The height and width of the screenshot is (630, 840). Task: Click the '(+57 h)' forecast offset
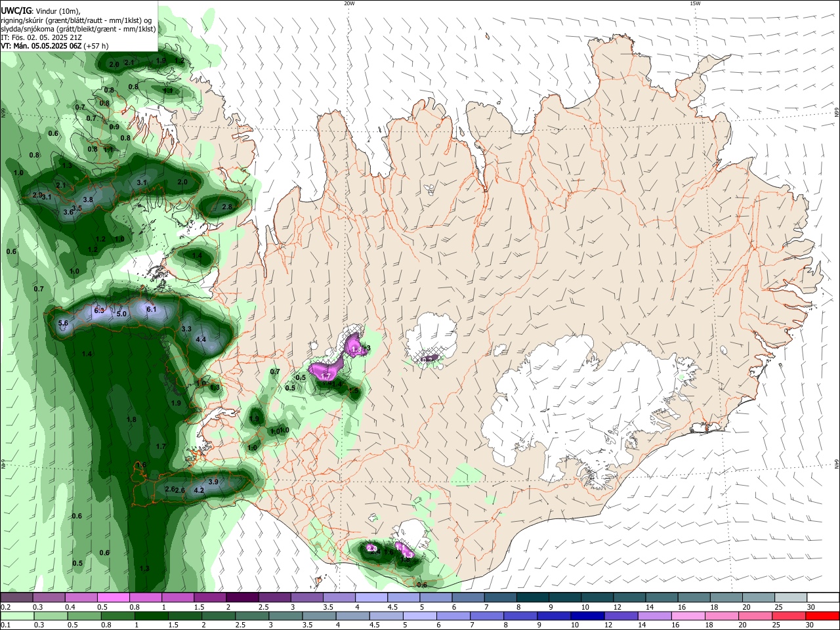(96, 46)
